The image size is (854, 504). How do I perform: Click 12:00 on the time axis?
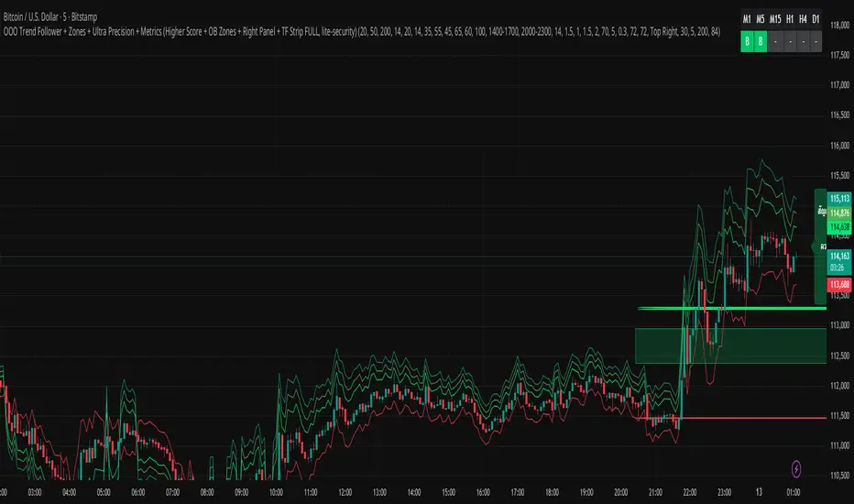tap(345, 492)
